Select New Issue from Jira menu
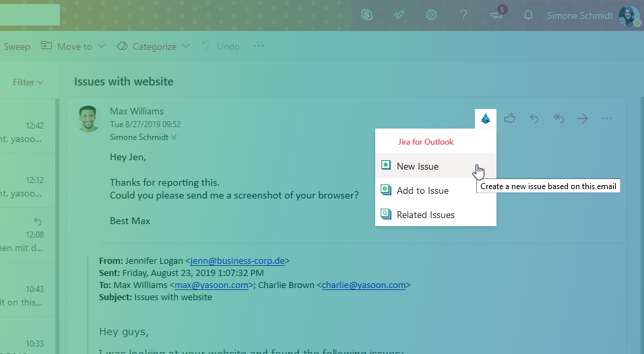Viewport: 644px width, 354px height. (x=417, y=166)
